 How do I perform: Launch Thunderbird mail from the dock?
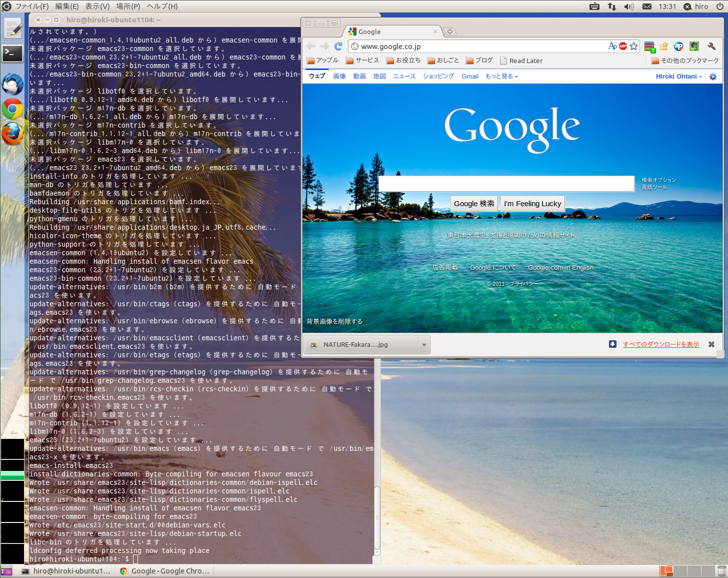(x=12, y=84)
